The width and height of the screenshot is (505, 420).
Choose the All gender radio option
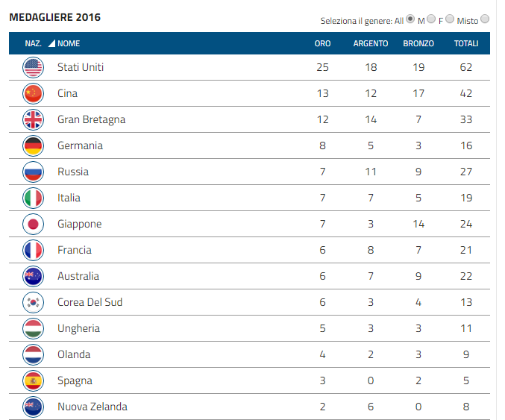click(410, 19)
